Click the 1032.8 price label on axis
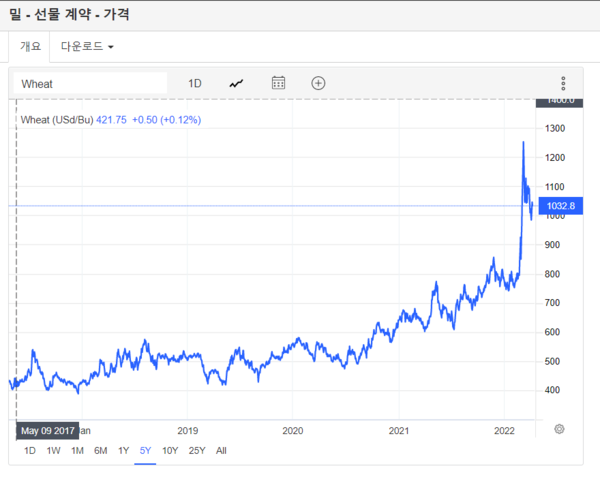Screen dimensions: 600x477 tap(554, 206)
